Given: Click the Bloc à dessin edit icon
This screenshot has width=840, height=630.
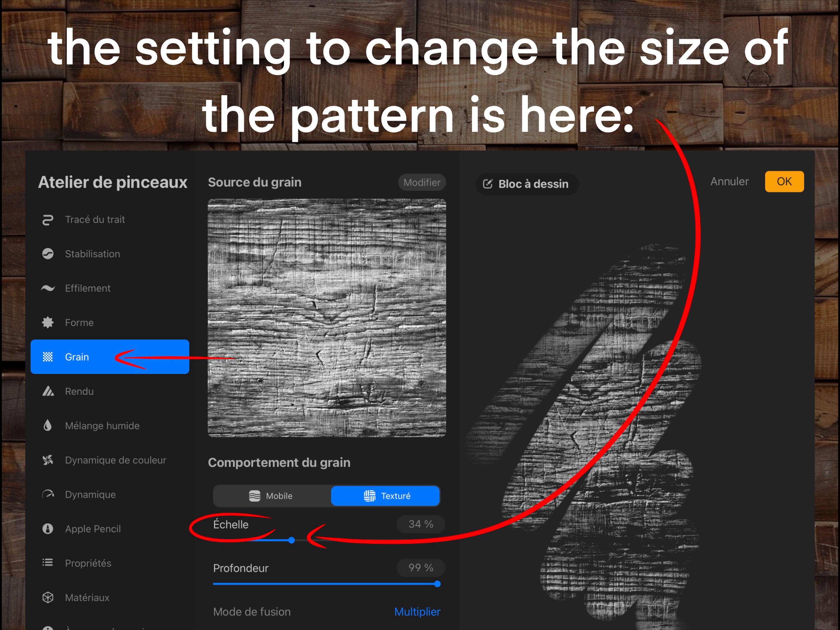Looking at the screenshot, I should coord(487,184).
